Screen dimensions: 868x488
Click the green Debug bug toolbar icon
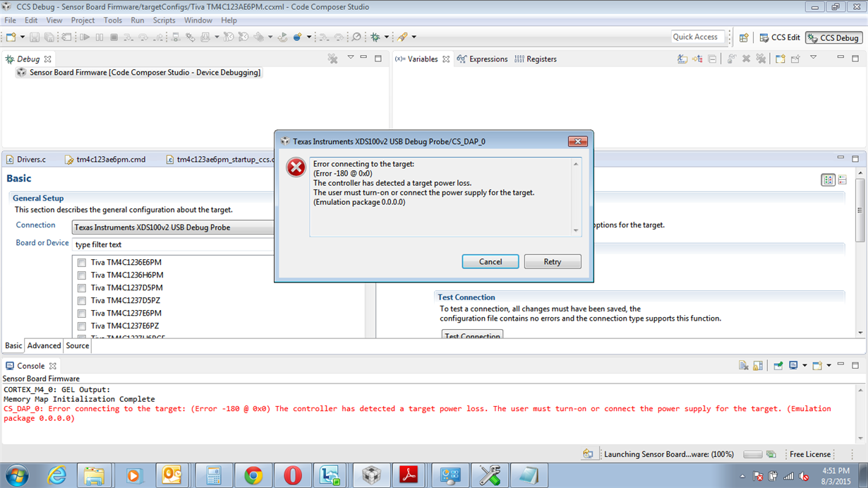pos(375,37)
